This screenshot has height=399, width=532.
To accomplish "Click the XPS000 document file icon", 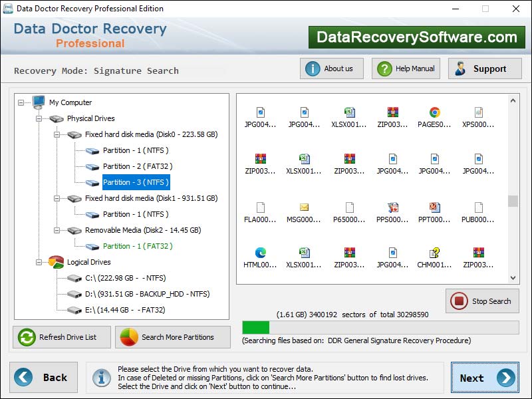I will pos(478,113).
